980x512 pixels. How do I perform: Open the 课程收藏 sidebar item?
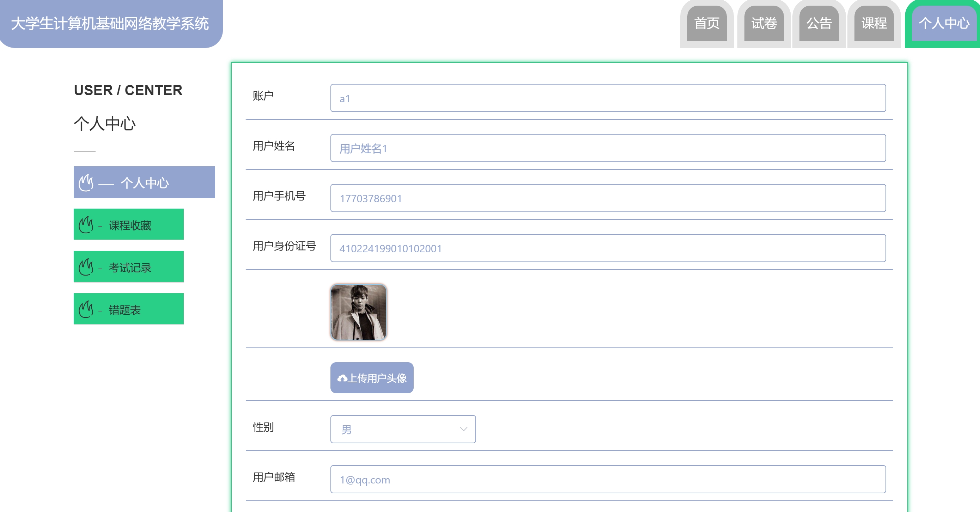tap(129, 224)
